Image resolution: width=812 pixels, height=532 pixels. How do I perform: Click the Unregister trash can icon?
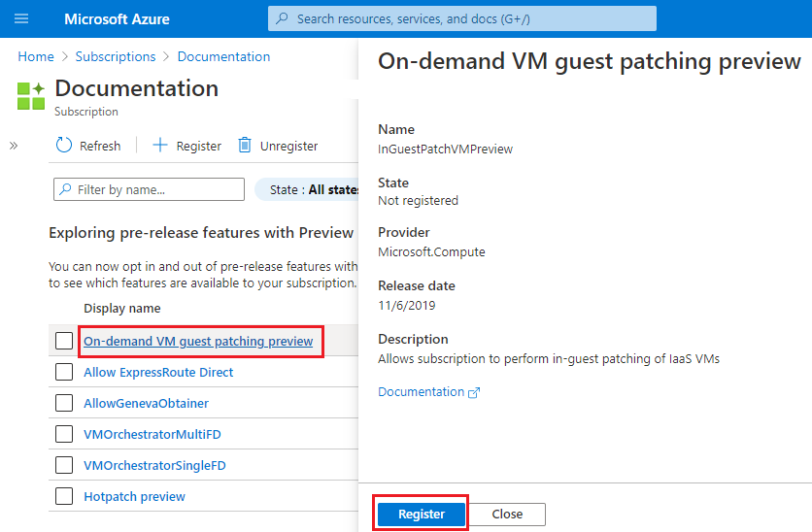(245, 146)
